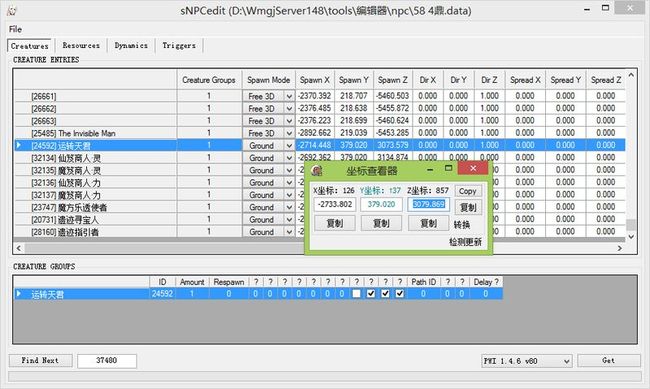Click the creature list scroll up arrow

coord(631,75)
